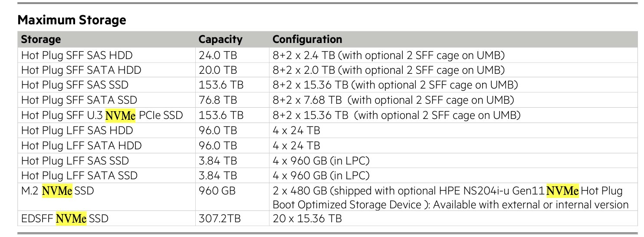This screenshot has height=237, width=644.
Task: Click highlighted NVMe in M.2 NVMe SSD
Action: click(x=57, y=191)
